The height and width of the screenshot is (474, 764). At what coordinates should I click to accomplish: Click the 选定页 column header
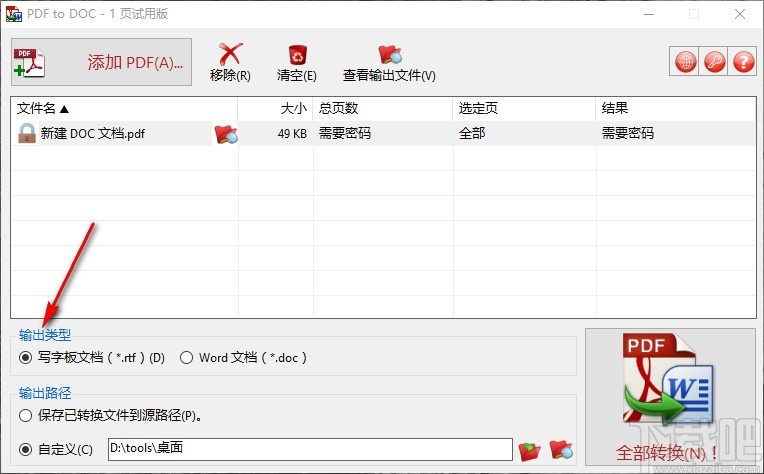524,108
